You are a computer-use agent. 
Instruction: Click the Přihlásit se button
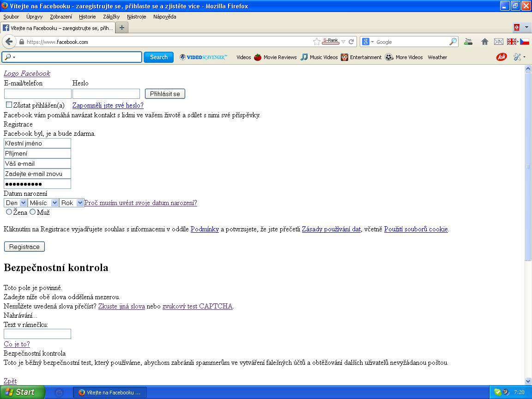(165, 94)
